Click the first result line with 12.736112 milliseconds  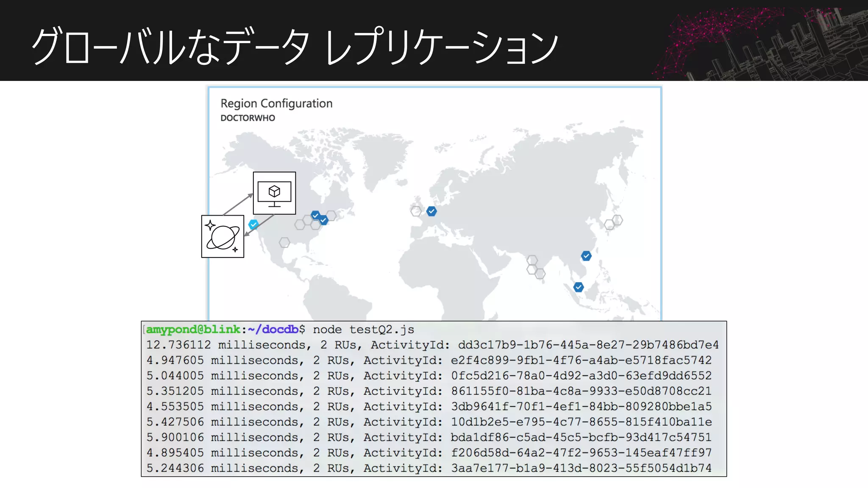[432, 345]
